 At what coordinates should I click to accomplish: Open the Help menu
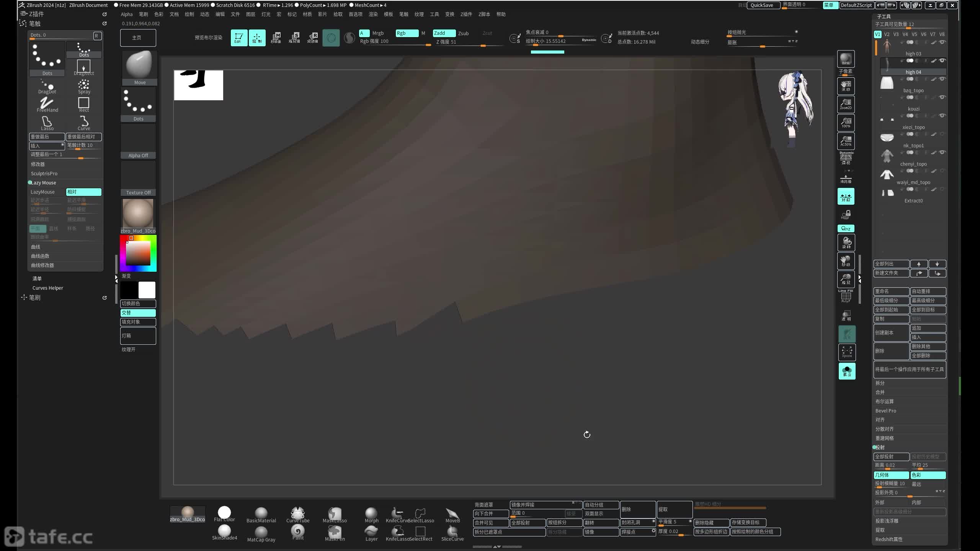coord(501,14)
